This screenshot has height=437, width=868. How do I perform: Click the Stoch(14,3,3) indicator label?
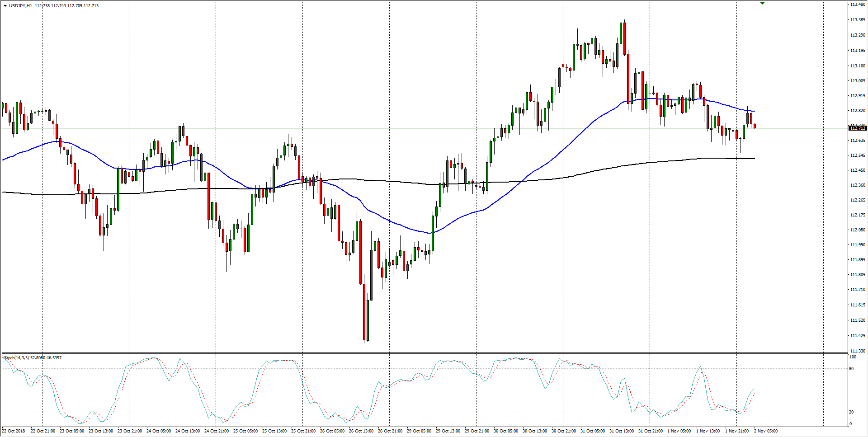[x=17, y=358]
